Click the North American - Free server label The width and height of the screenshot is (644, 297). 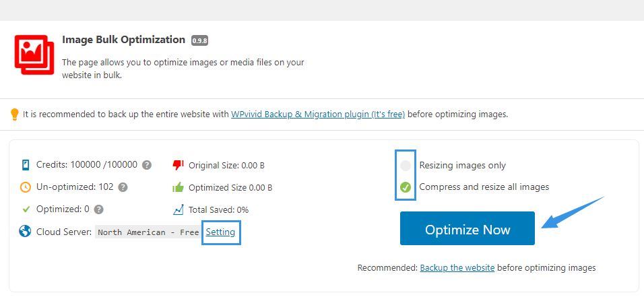[148, 232]
